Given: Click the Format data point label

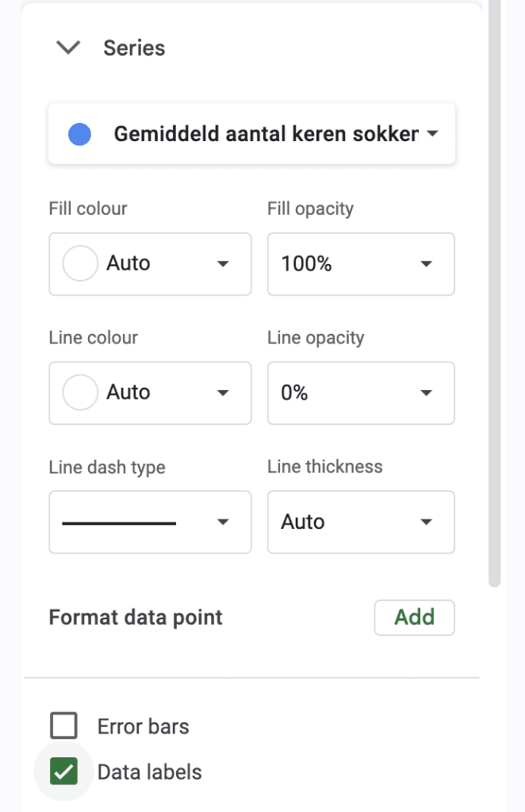Looking at the screenshot, I should click(136, 618).
